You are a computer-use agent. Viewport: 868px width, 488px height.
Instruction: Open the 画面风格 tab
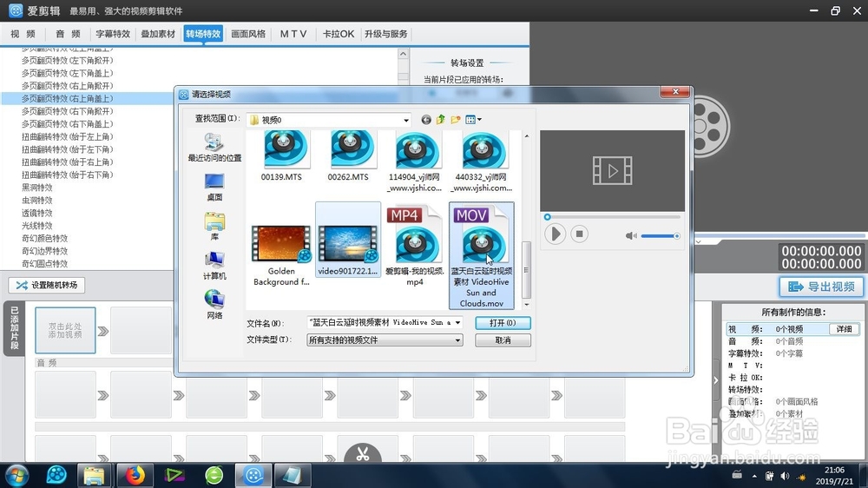(x=248, y=34)
